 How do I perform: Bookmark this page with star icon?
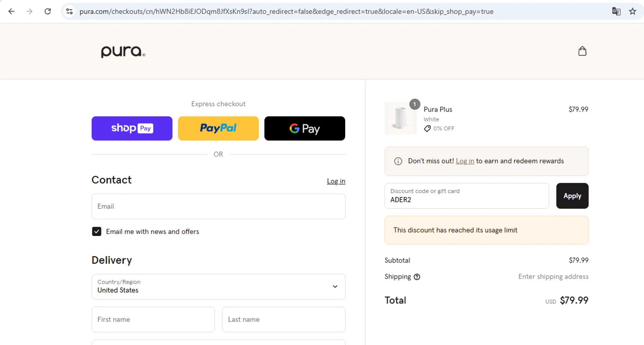632,12
